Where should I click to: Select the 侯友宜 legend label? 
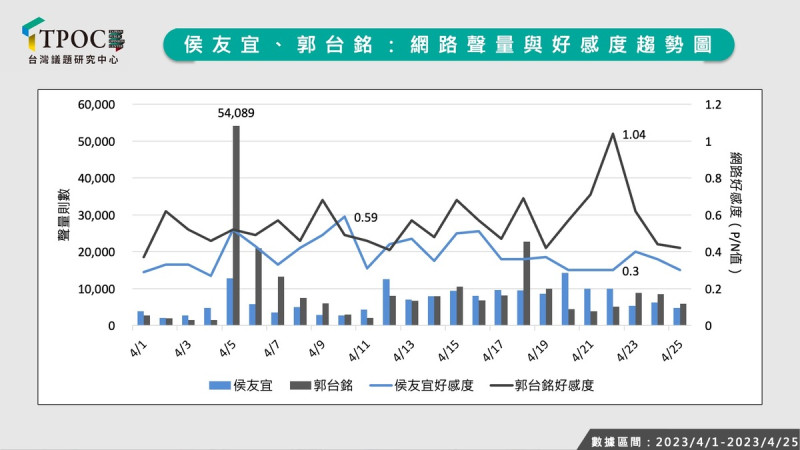click(x=253, y=385)
